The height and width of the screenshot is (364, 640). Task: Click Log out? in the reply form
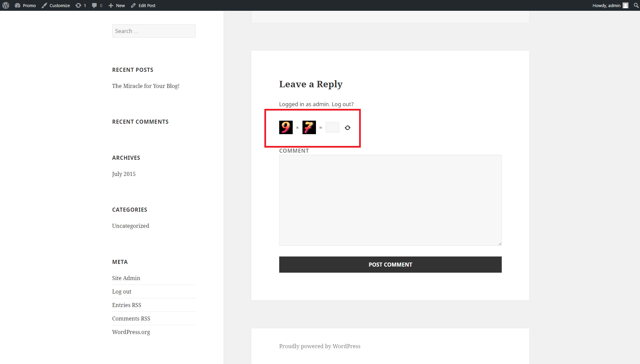[343, 104]
